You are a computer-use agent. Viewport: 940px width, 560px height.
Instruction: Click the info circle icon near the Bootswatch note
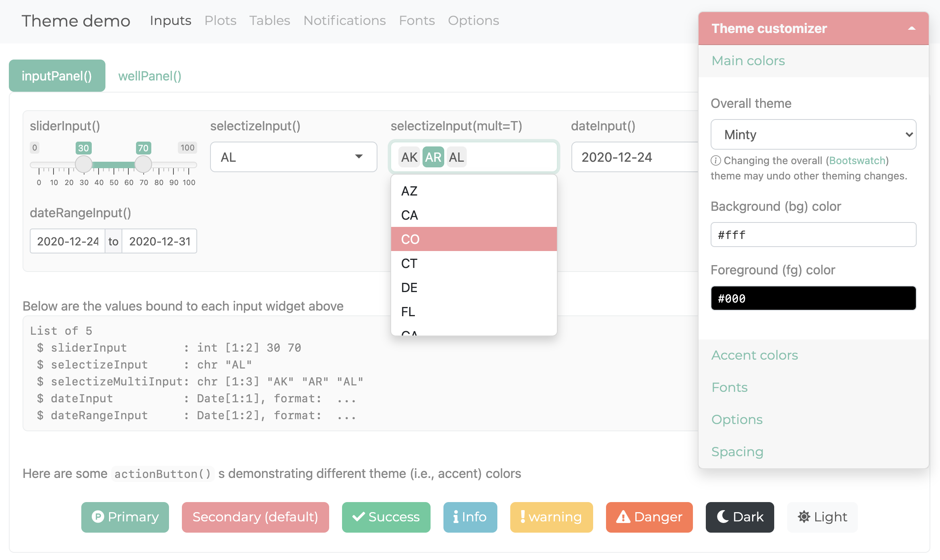[715, 160]
